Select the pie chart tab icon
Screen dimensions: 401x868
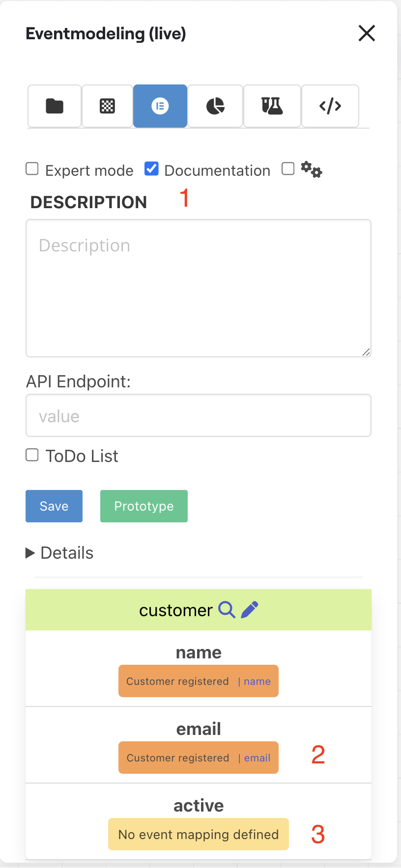tap(215, 106)
